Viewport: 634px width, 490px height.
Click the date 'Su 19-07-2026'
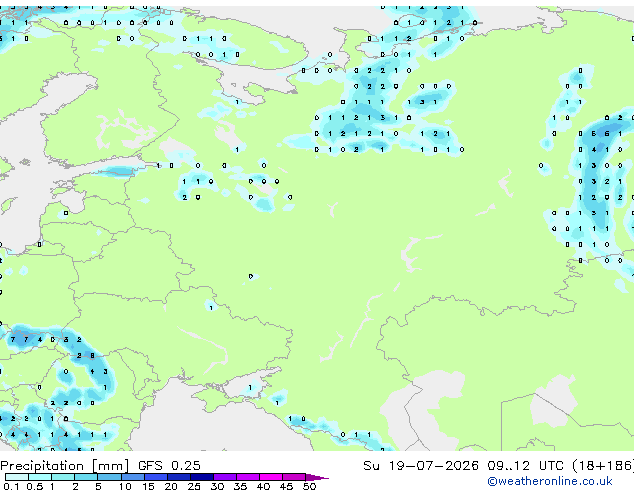pyautogui.click(x=421, y=466)
